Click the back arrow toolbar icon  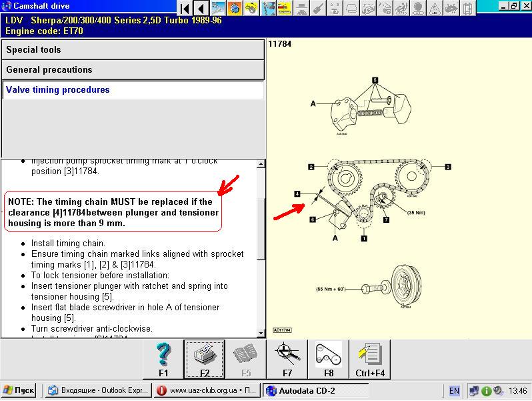coord(201,8)
